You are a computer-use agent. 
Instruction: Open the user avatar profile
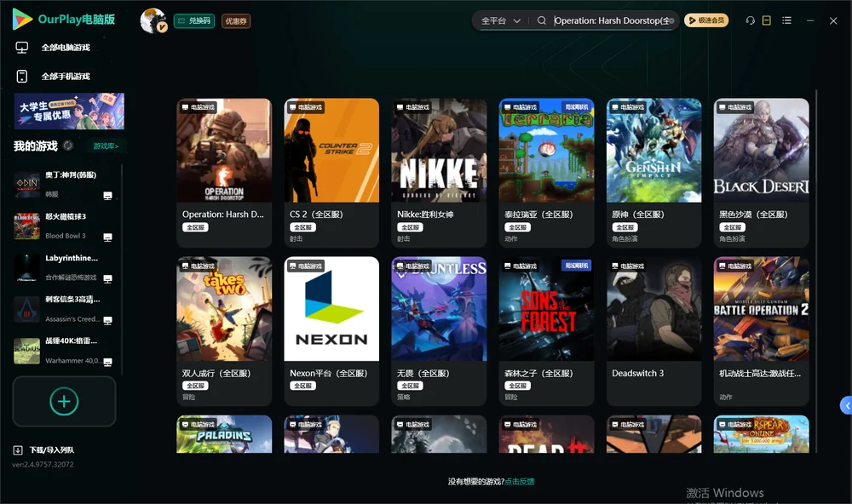pyautogui.click(x=153, y=20)
